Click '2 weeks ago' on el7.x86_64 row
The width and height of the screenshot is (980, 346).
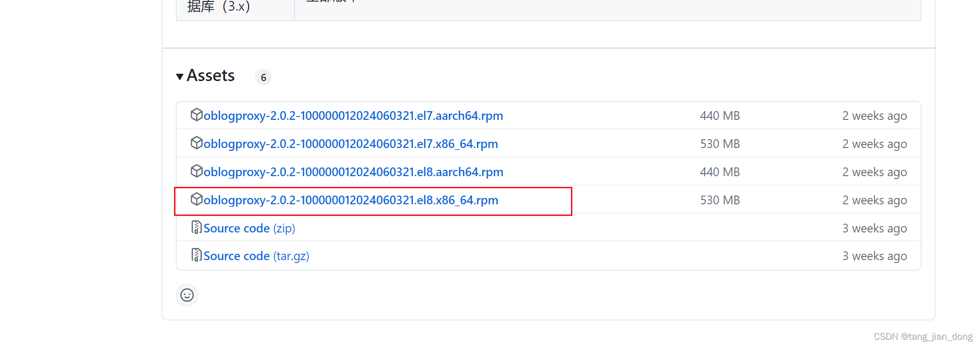pyautogui.click(x=874, y=144)
